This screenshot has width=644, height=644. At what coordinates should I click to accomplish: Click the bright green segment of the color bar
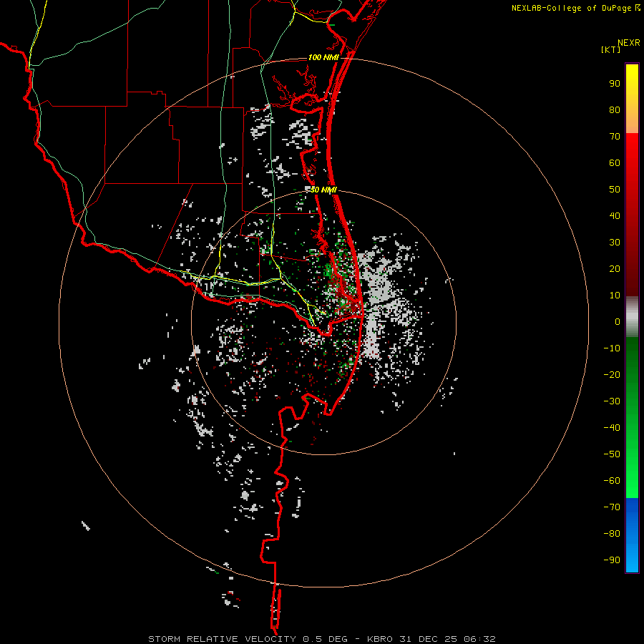632,418
